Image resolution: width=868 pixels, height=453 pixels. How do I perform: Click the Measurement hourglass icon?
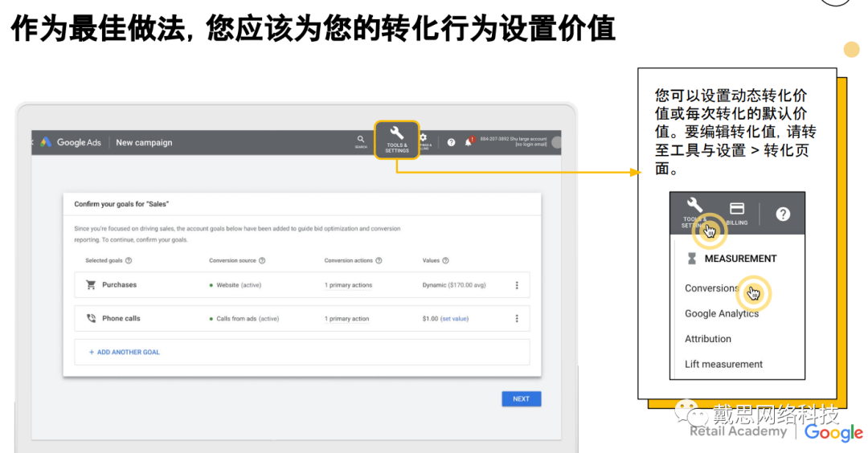pyautogui.click(x=691, y=259)
